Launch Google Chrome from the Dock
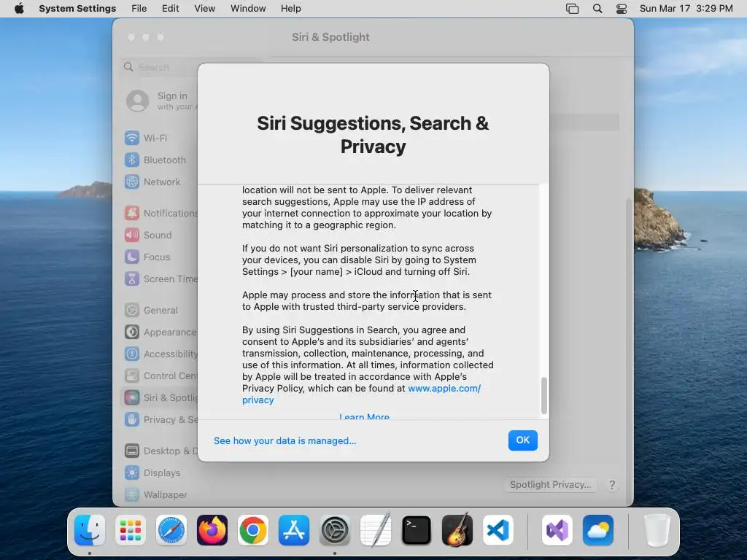Image resolution: width=747 pixels, height=560 pixels. coord(253,530)
